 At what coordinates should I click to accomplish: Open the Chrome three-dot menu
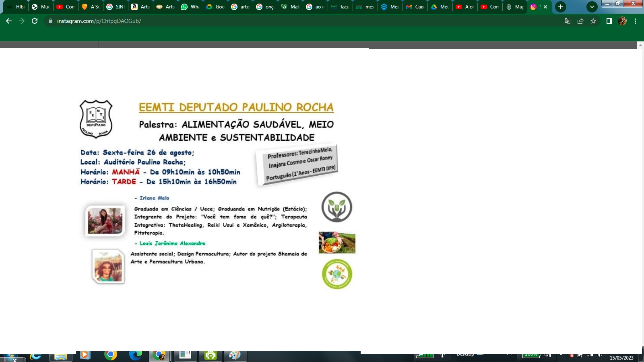click(636, 21)
